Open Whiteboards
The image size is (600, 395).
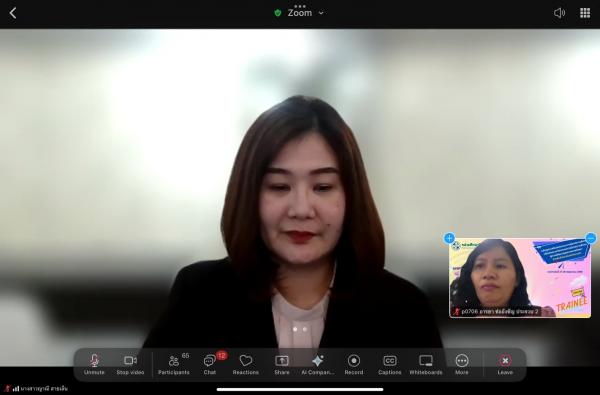pyautogui.click(x=426, y=364)
